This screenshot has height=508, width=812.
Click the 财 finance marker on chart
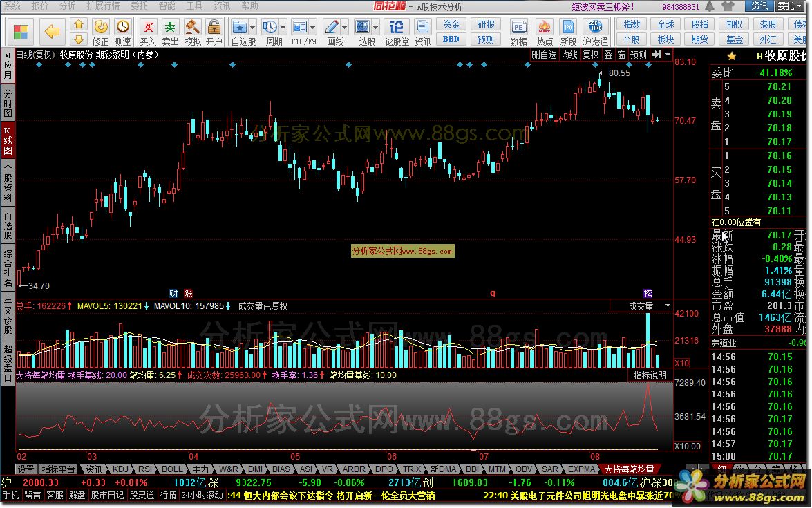173,293
